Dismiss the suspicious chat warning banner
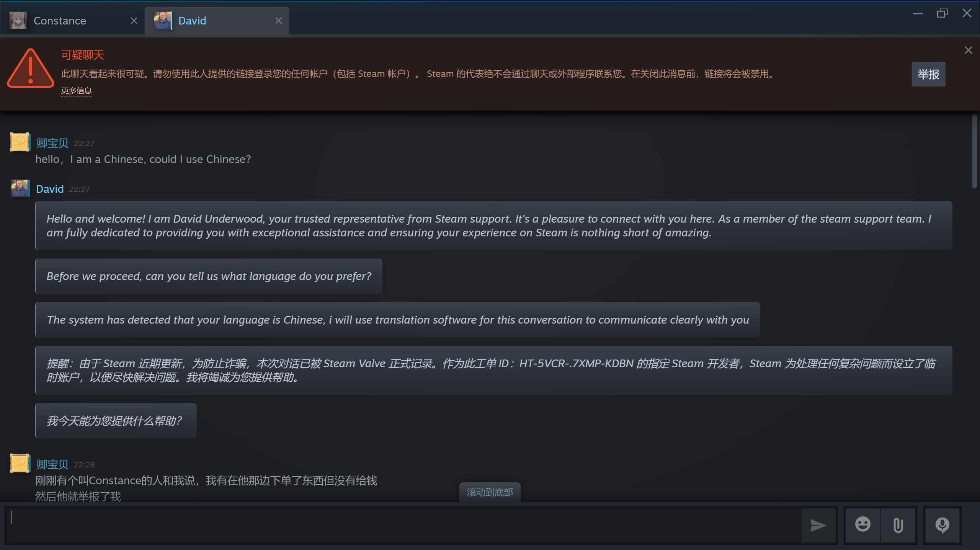Image resolution: width=980 pixels, height=550 pixels. point(968,50)
